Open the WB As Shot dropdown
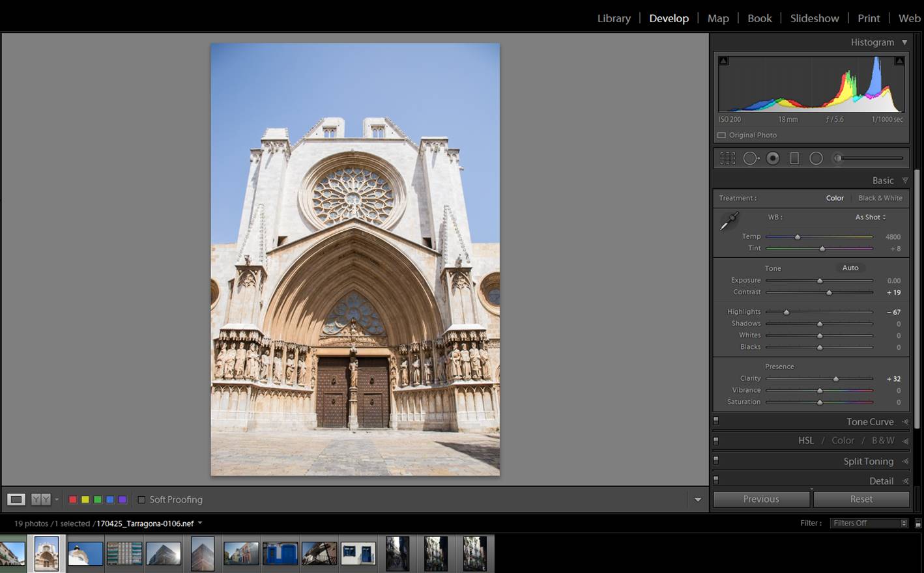 click(871, 217)
